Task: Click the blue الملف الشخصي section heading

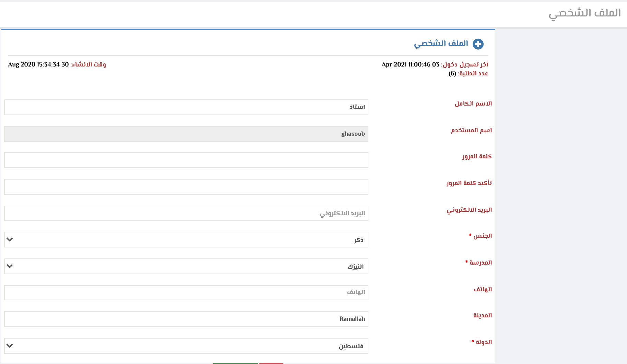Action: [441, 44]
